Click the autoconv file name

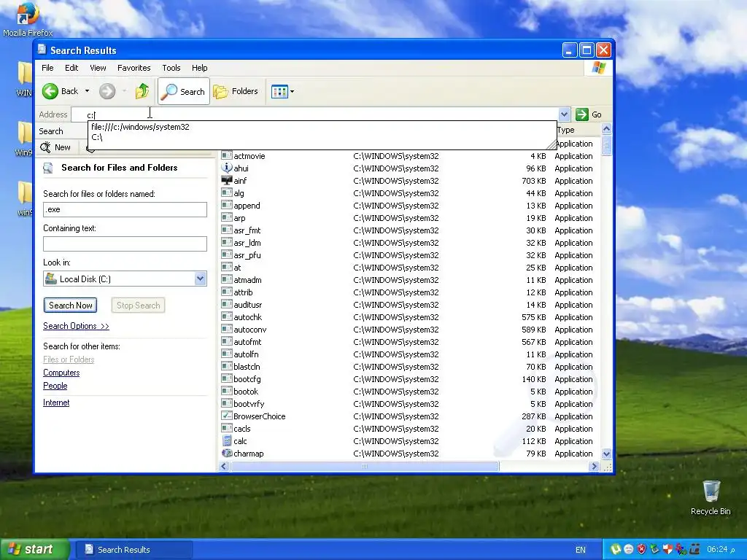click(250, 330)
